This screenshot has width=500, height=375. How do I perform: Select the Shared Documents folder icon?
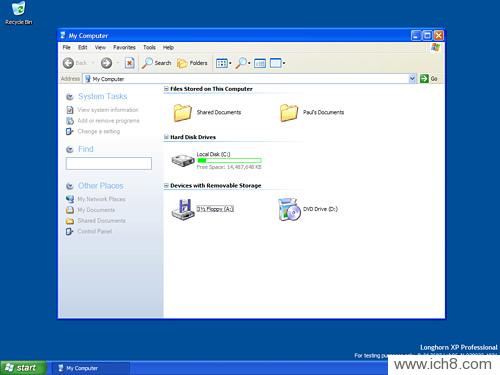coord(182,112)
